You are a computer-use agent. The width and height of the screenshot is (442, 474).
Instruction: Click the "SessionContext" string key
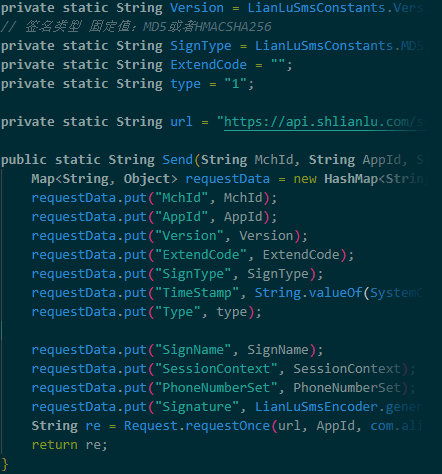click(x=216, y=369)
